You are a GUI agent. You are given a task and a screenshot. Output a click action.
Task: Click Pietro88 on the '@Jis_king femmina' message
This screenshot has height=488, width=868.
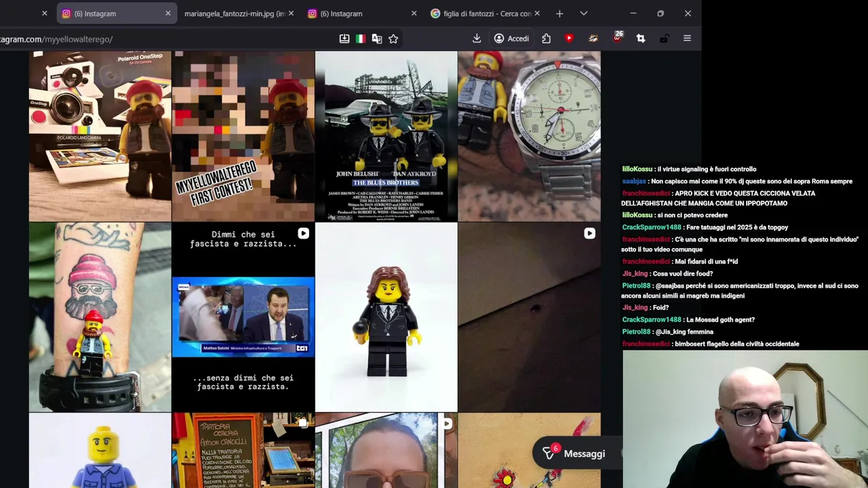tap(635, 332)
